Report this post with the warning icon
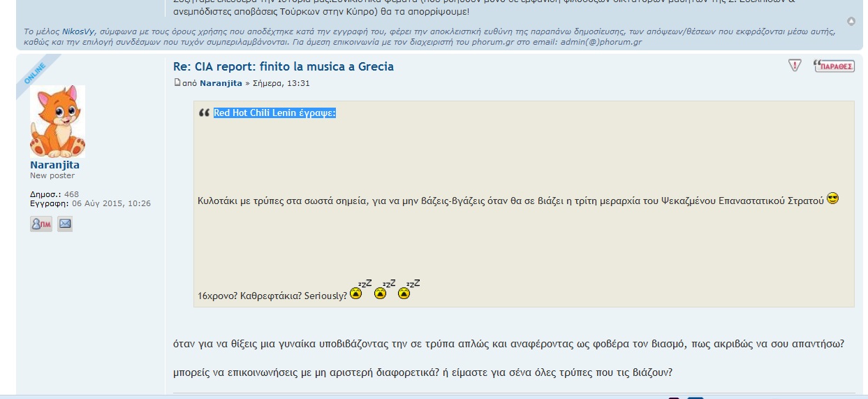Image resolution: width=868 pixels, height=399 pixels. coord(795,66)
